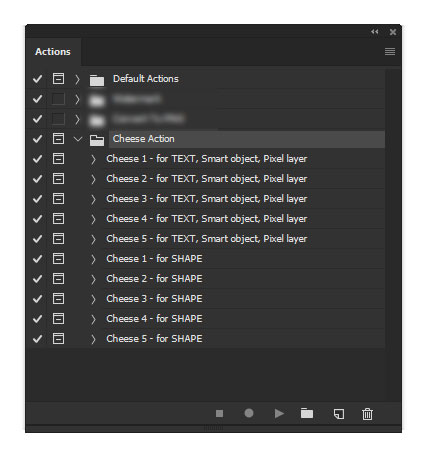Expand Cheese 3 - for TEXT action steps
Screen dimensions: 426x456
[93, 199]
